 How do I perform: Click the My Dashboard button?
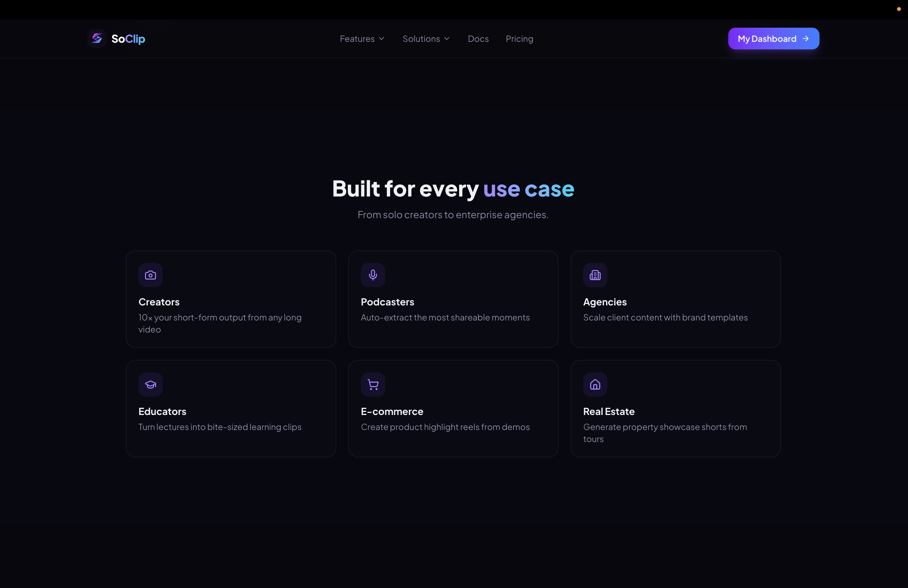[773, 39]
